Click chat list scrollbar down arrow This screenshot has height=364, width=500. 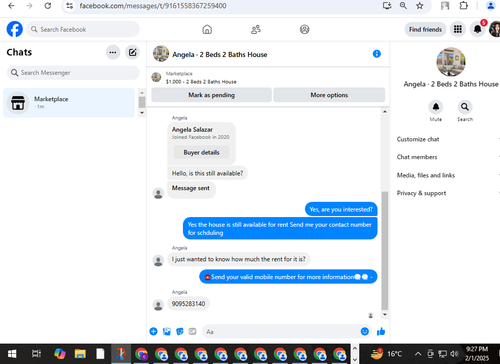[x=142, y=113]
